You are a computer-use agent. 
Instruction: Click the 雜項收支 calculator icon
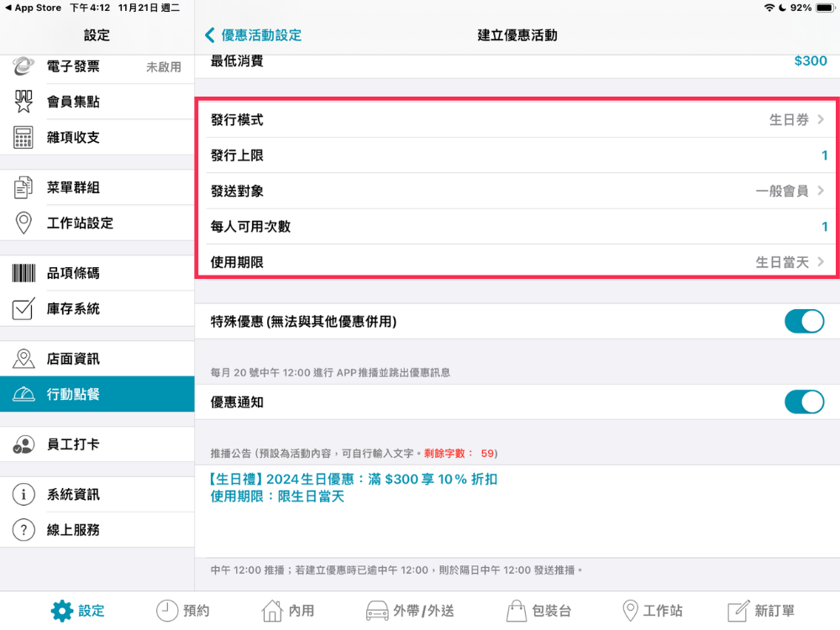coord(24,138)
